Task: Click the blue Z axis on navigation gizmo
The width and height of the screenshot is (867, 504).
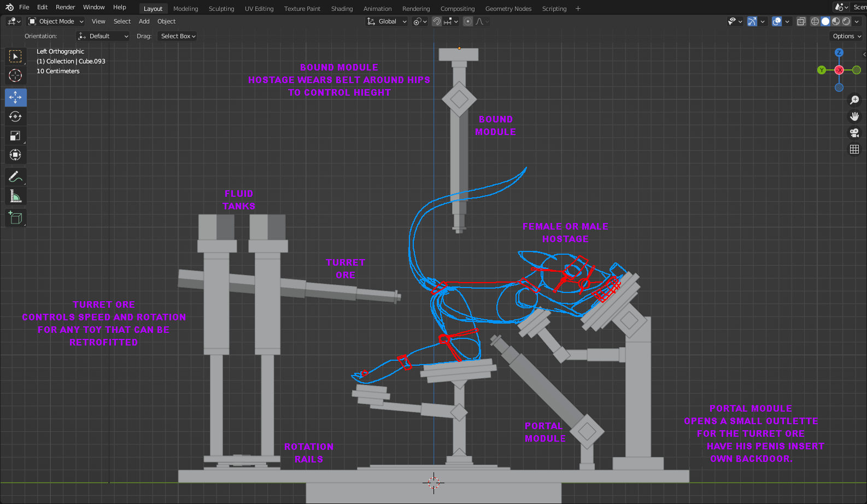Action: (x=839, y=52)
